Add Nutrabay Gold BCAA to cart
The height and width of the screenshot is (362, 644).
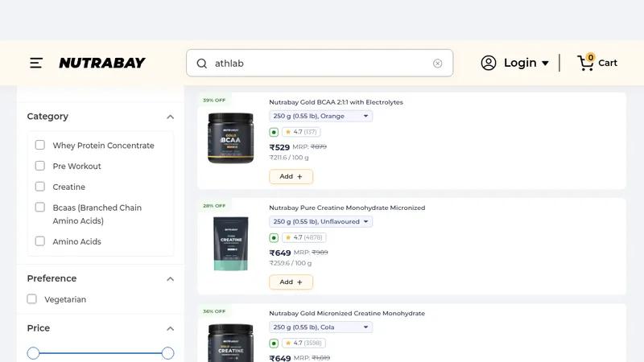[291, 176]
